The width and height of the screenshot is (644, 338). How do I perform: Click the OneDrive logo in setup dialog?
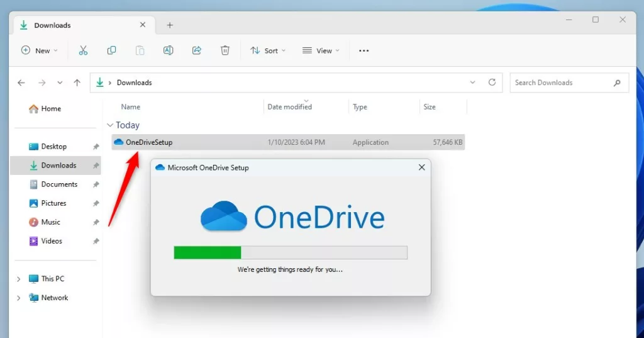click(292, 217)
